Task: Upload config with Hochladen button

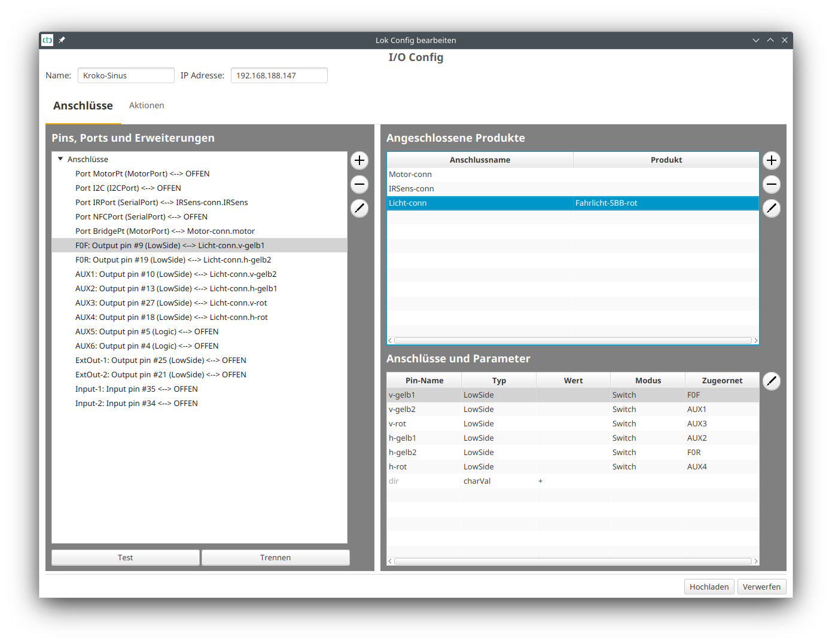Action: (709, 587)
